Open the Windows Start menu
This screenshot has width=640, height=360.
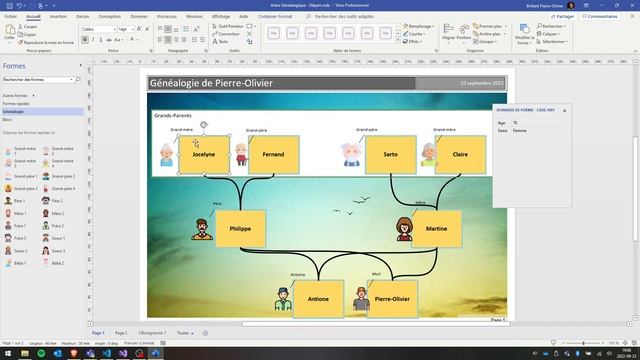pyautogui.click(x=8, y=353)
